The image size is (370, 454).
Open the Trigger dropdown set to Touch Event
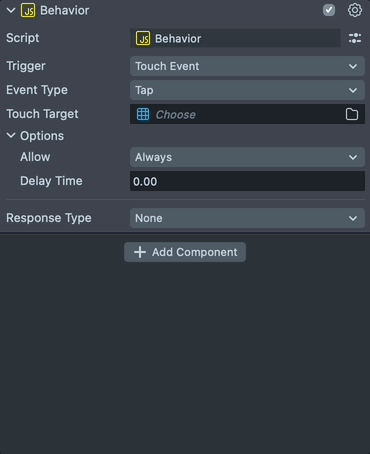[247, 66]
